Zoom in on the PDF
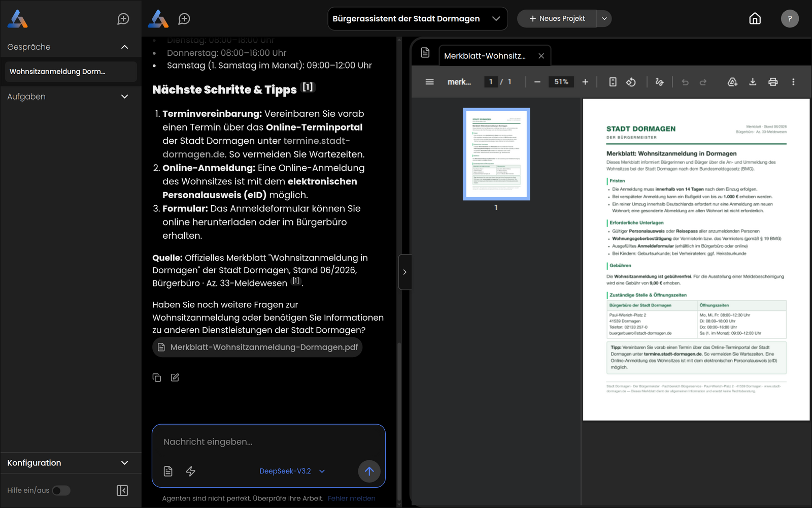Screen dimensions: 812x508 point(585,82)
